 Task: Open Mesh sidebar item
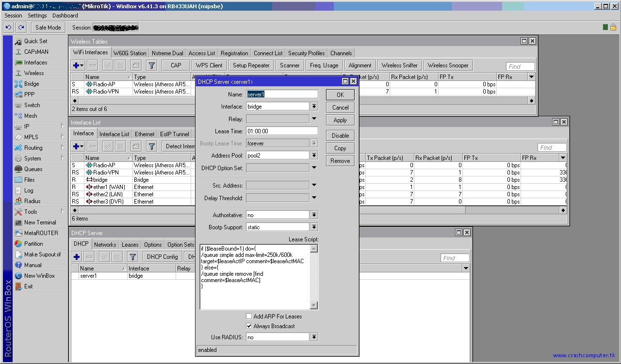point(31,116)
